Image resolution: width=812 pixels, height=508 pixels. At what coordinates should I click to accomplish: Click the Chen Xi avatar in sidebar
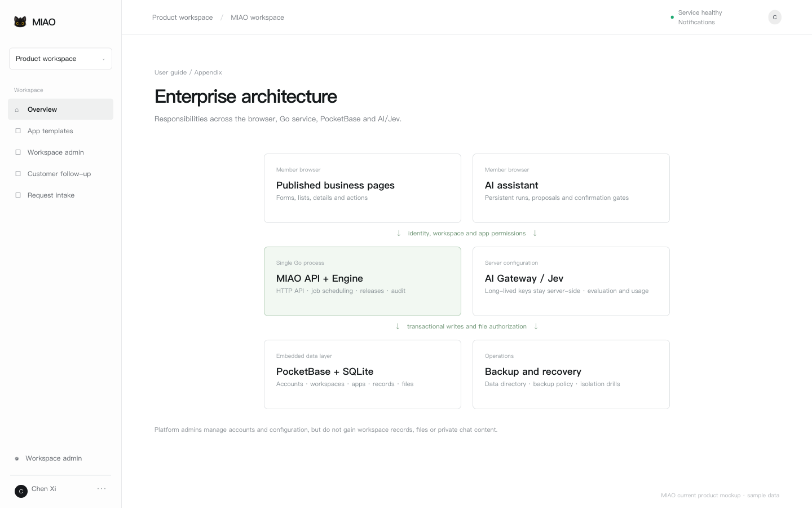click(x=21, y=491)
